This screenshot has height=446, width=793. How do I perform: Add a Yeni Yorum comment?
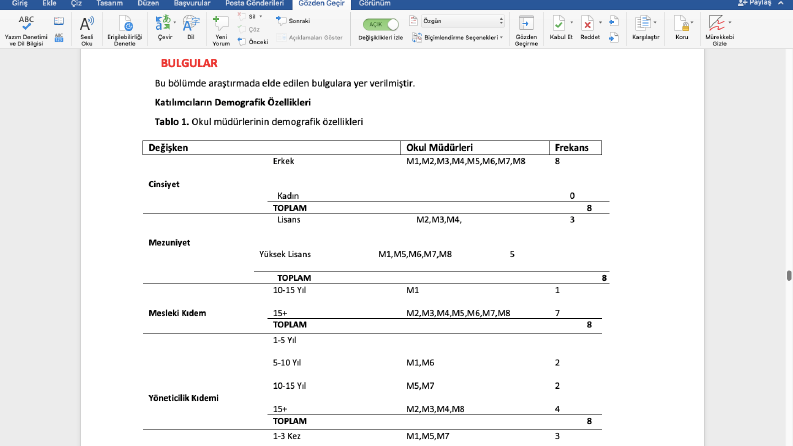221,30
